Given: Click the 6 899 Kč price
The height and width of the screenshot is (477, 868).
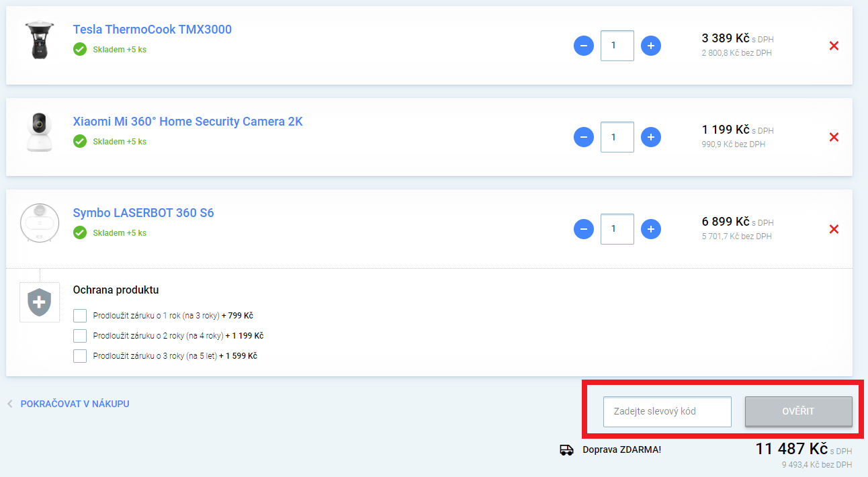Looking at the screenshot, I should pyautogui.click(x=726, y=221).
